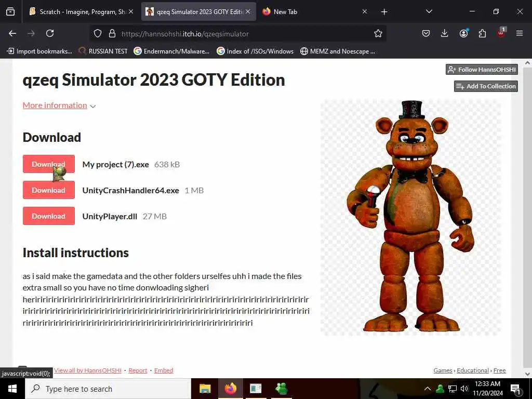View site security padlock info
The width and height of the screenshot is (532, 399).
(112, 33)
